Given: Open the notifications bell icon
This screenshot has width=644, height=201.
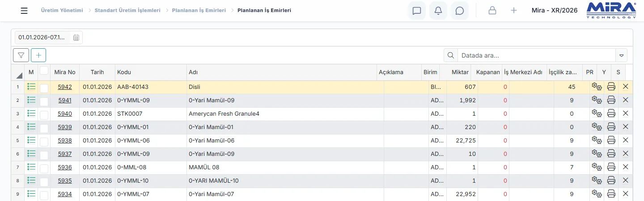Looking at the screenshot, I should [438, 11].
